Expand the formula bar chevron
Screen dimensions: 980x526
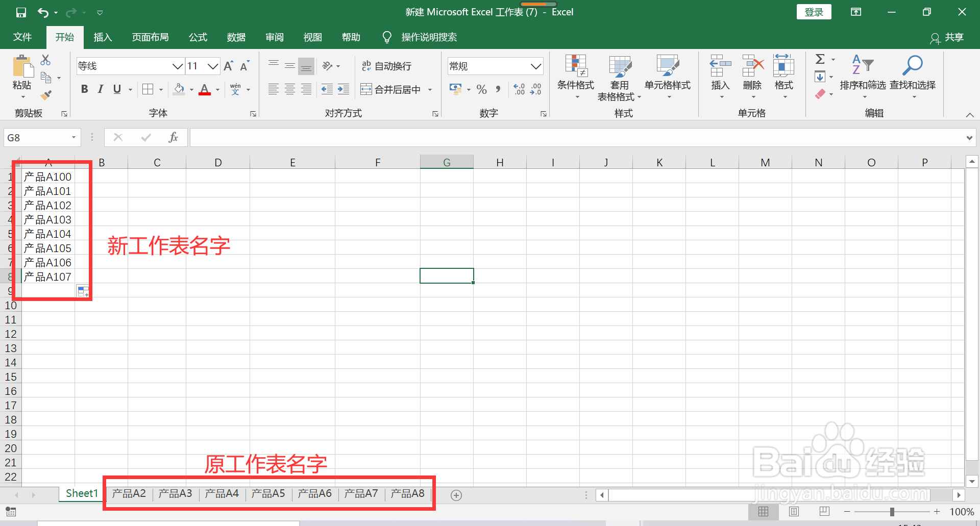tap(969, 138)
